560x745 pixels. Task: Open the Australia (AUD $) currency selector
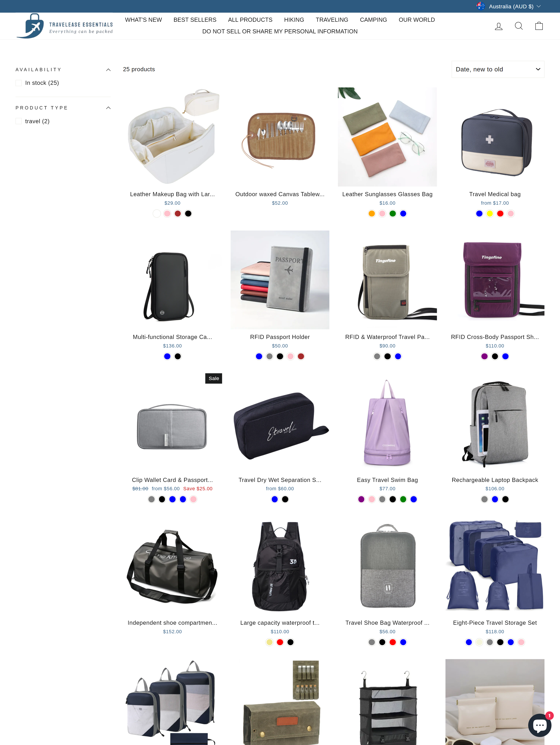[x=508, y=6]
